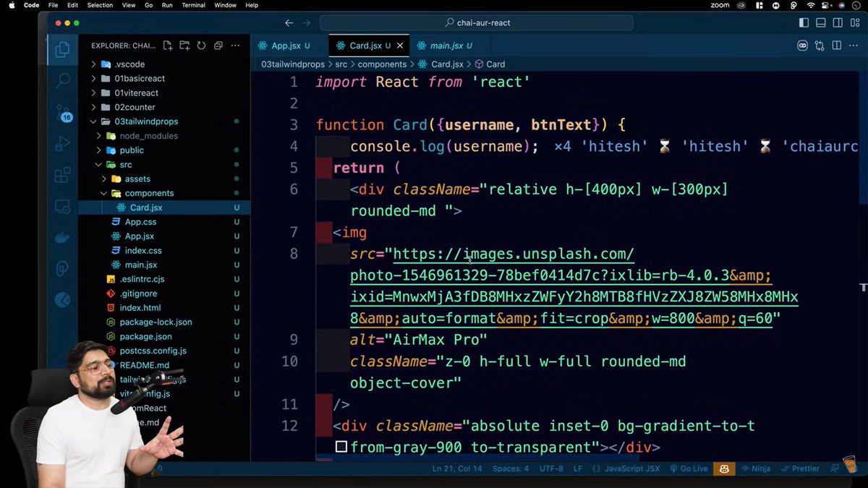Click the orange icon in the status bar

coord(723,468)
